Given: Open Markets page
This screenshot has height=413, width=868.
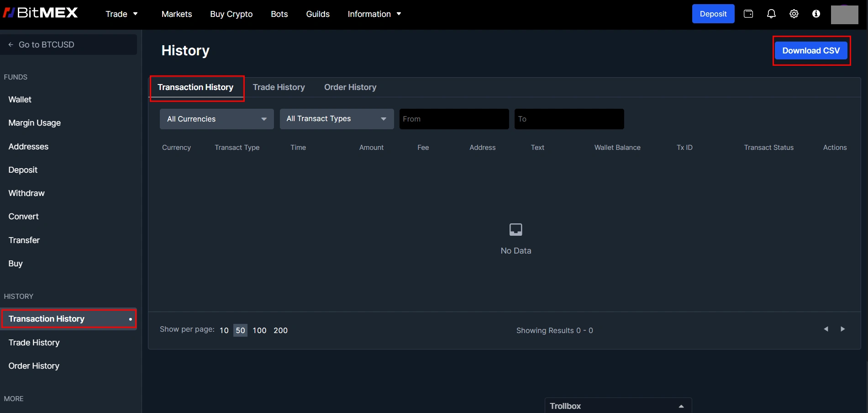Looking at the screenshot, I should pos(177,14).
